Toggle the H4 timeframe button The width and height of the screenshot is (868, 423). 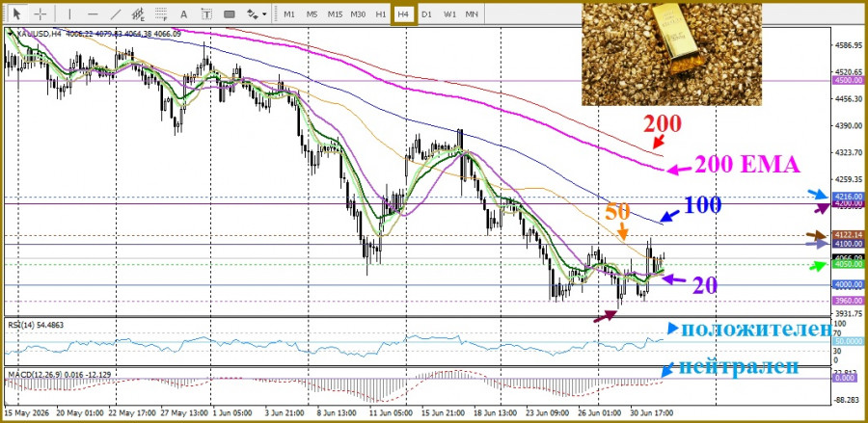403,13
